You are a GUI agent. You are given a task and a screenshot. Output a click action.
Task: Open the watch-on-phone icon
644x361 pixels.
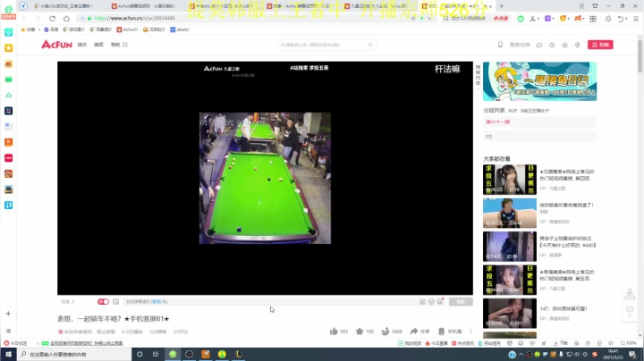click(x=441, y=332)
